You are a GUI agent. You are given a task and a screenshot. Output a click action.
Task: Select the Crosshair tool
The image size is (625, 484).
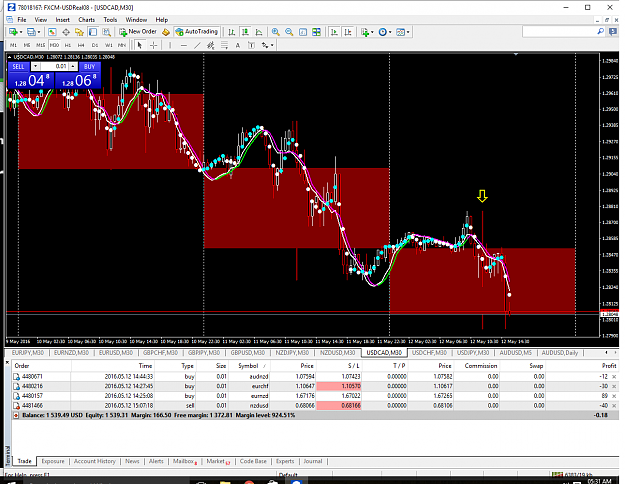pyautogui.click(x=153, y=45)
